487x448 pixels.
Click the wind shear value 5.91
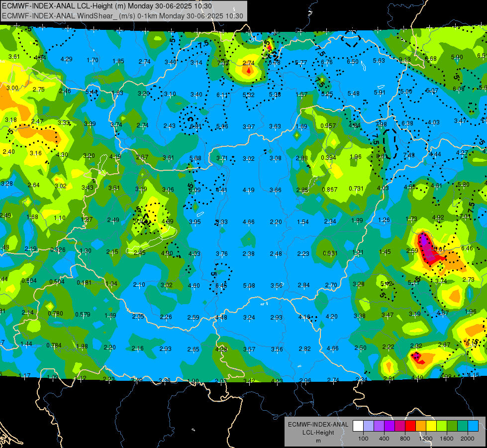pyautogui.click(x=380, y=92)
